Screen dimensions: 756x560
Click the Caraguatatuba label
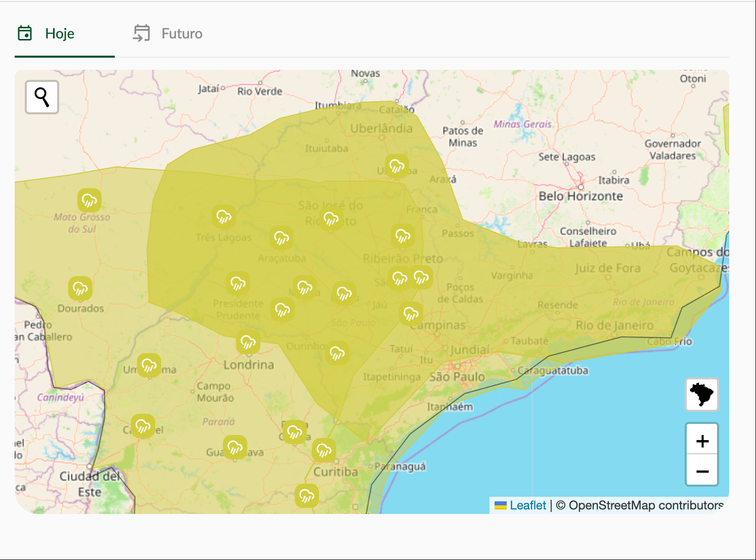click(x=553, y=370)
